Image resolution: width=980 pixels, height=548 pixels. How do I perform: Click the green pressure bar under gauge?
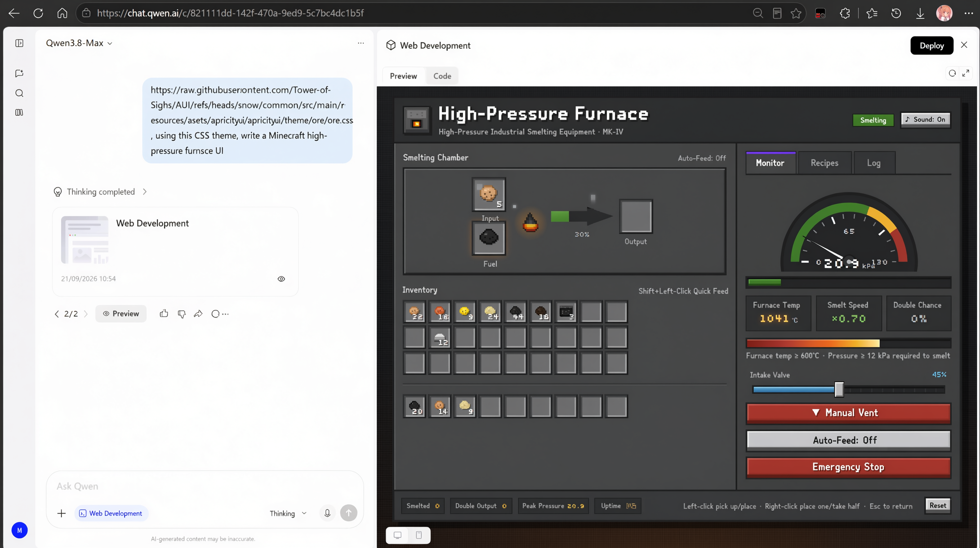pyautogui.click(x=848, y=282)
